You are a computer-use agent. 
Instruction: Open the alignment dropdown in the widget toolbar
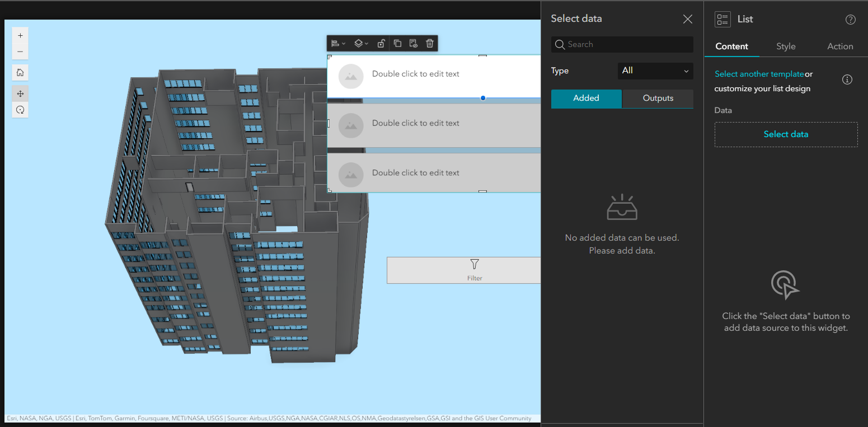336,43
